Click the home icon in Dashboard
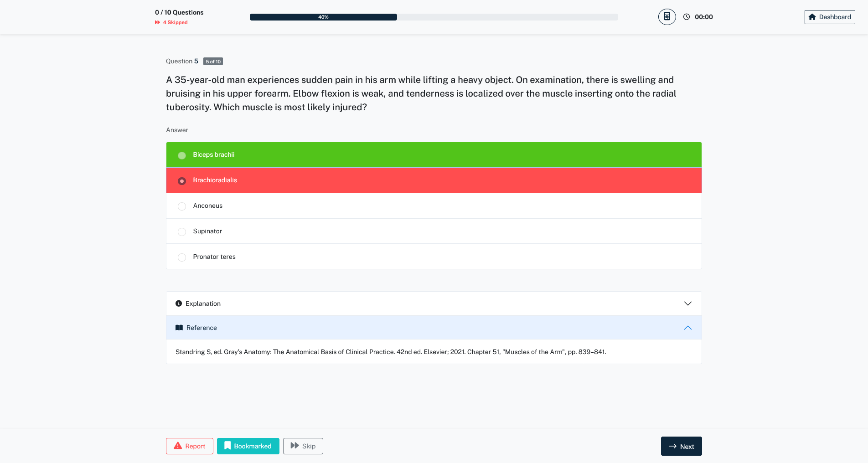868x463 pixels. (x=812, y=17)
